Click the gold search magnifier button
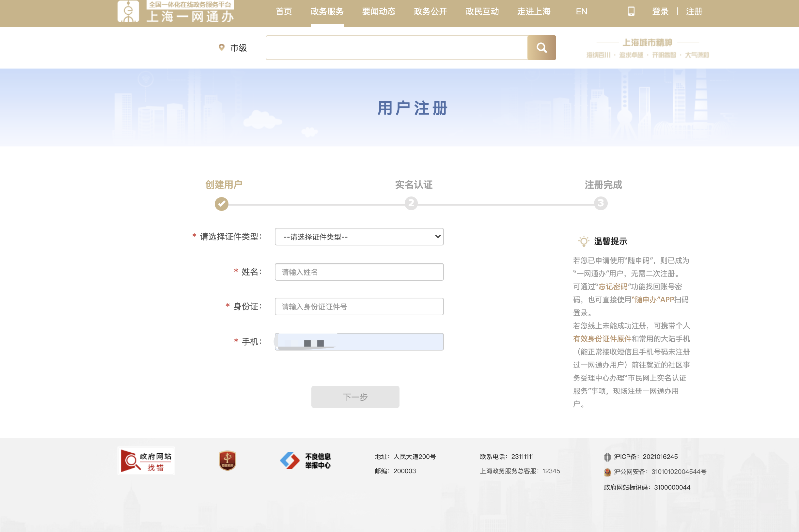The width and height of the screenshot is (799, 532). [x=541, y=48]
